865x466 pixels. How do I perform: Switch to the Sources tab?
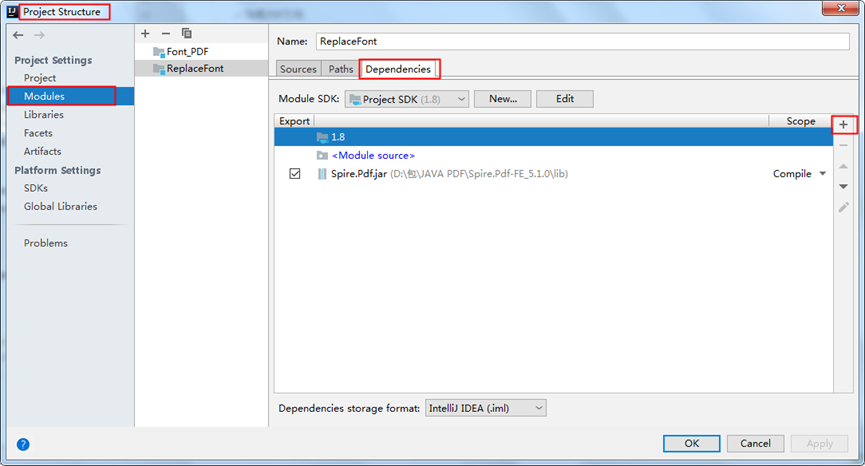pyautogui.click(x=298, y=69)
